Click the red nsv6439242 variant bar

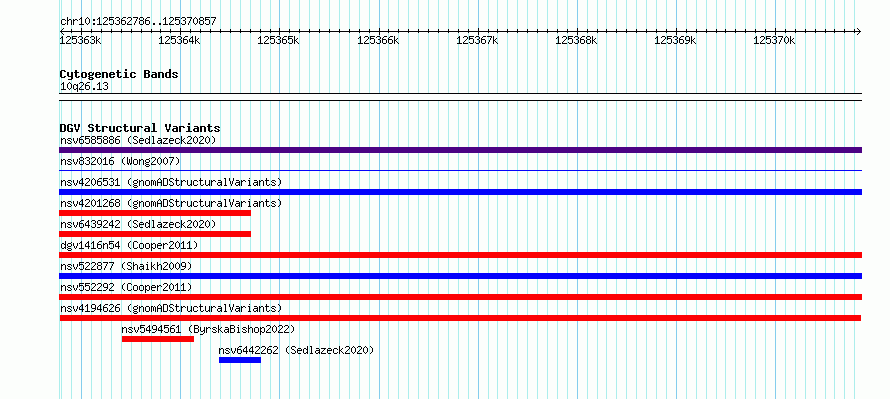pyautogui.click(x=155, y=234)
